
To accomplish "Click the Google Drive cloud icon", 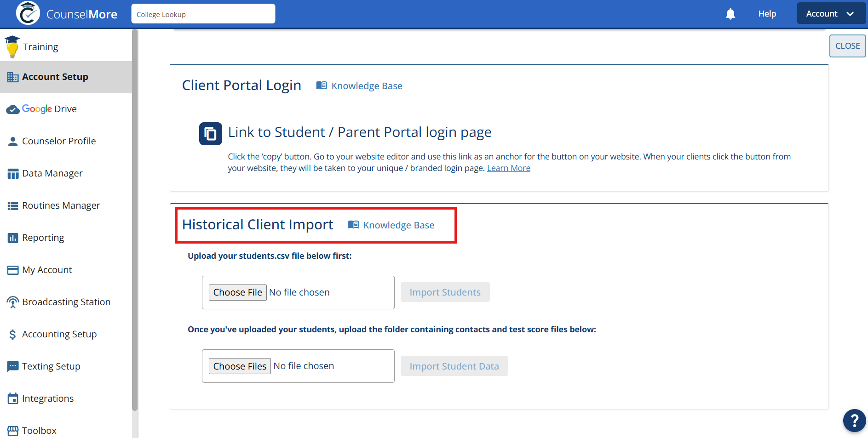I will 13,109.
